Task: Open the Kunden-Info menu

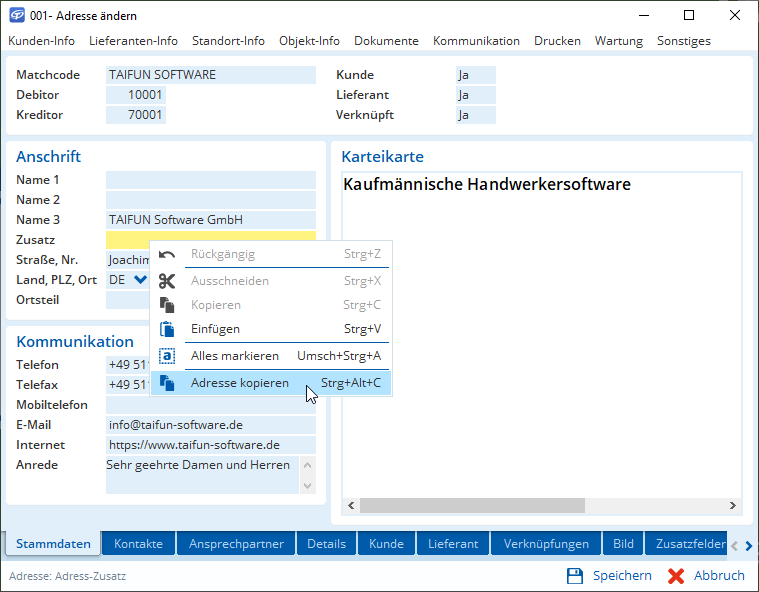Action: tap(41, 41)
